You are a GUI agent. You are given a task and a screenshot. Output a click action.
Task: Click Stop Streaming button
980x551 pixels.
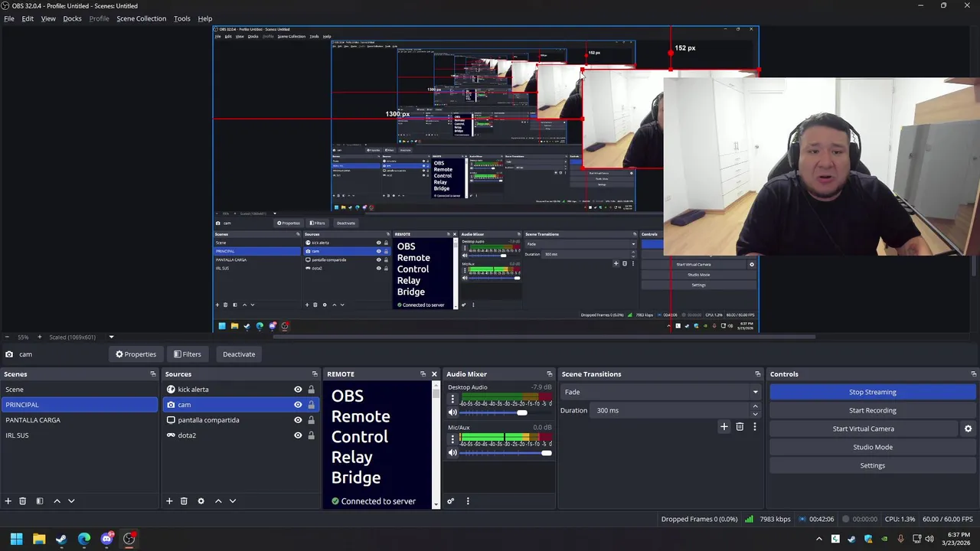pyautogui.click(x=872, y=392)
